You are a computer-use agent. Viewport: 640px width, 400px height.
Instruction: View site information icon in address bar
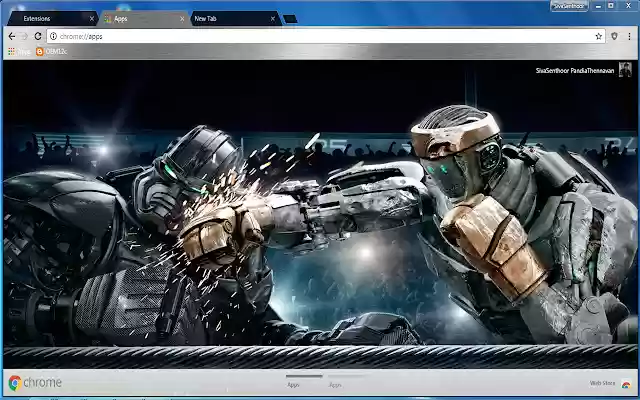pyautogui.click(x=53, y=36)
